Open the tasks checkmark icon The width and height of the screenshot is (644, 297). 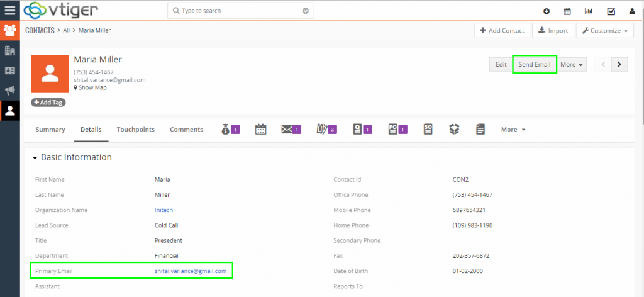611,11
